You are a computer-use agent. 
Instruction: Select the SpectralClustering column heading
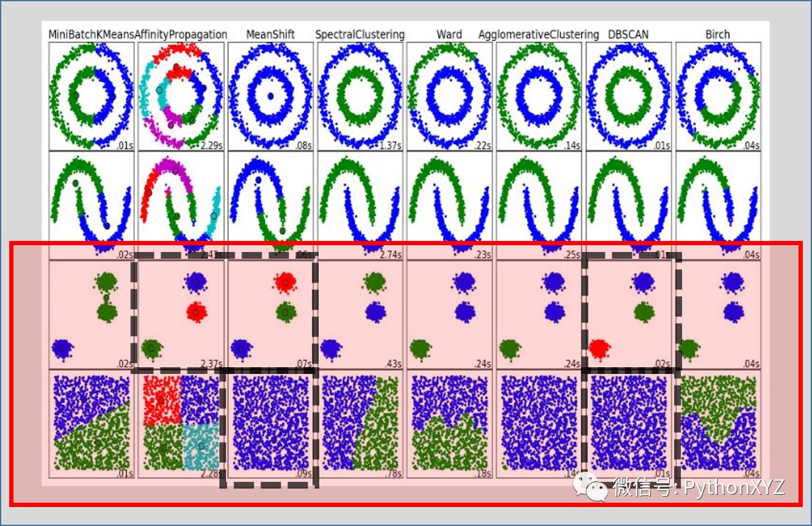click(360, 35)
